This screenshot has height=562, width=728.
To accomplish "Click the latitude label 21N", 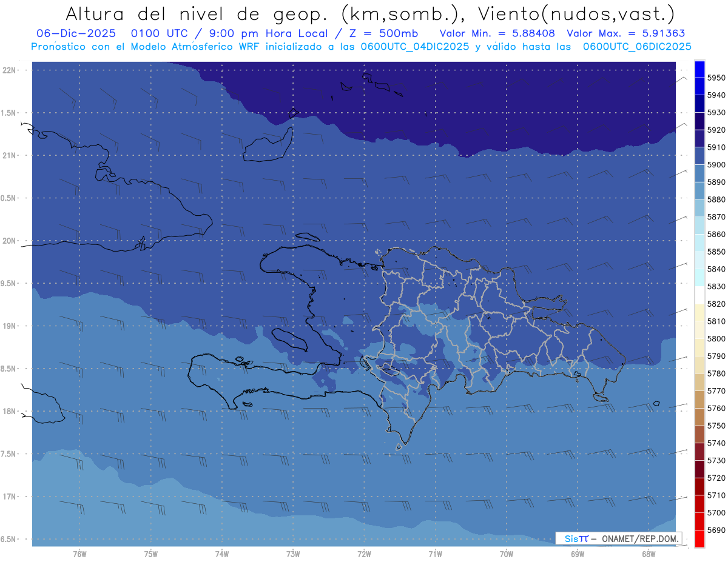I will (10, 156).
